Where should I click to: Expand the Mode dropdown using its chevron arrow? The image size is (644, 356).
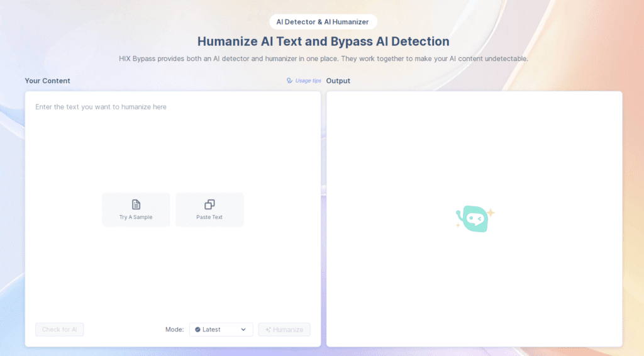(x=243, y=330)
